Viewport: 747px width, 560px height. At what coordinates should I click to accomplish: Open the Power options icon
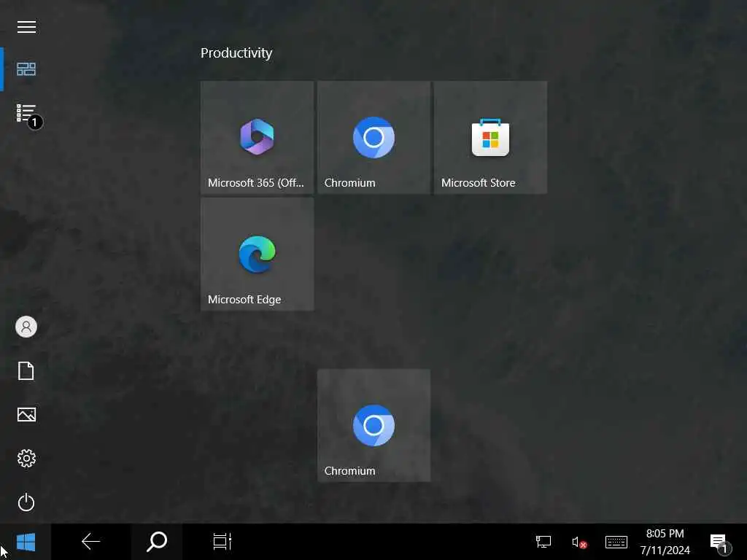point(26,502)
